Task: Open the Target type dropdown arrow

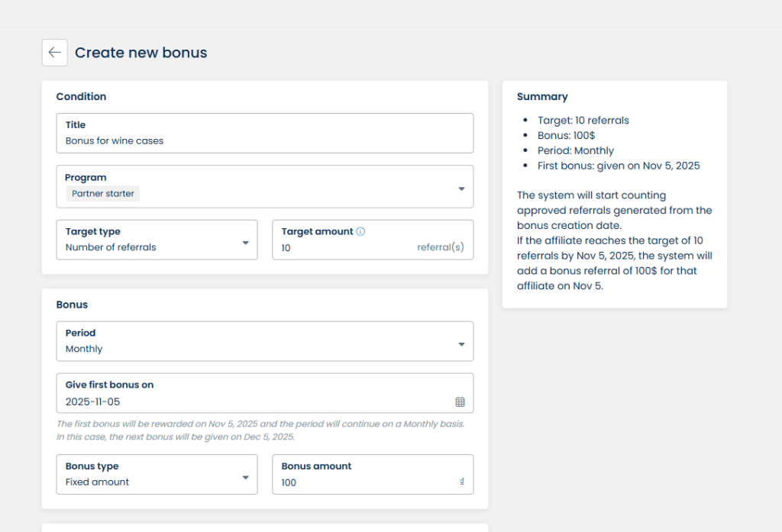Action: pos(245,243)
